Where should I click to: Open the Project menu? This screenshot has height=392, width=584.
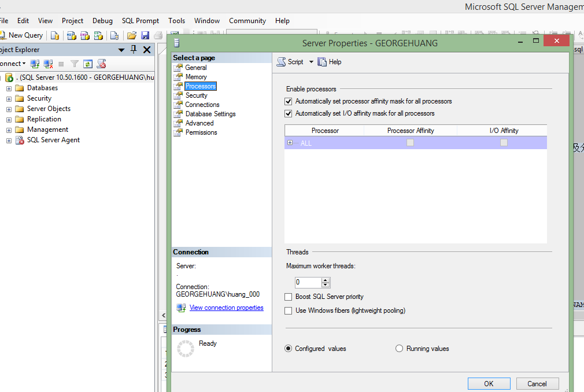pos(73,21)
